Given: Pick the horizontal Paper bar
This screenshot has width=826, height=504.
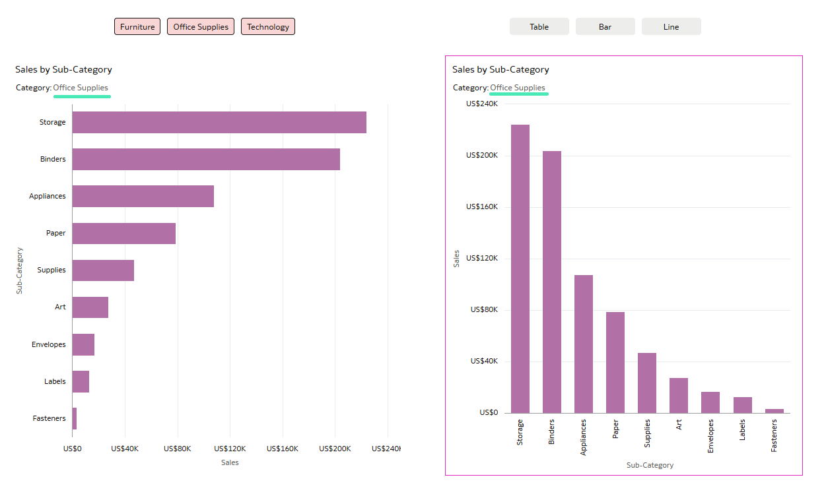Looking at the screenshot, I should pyautogui.click(x=123, y=234).
